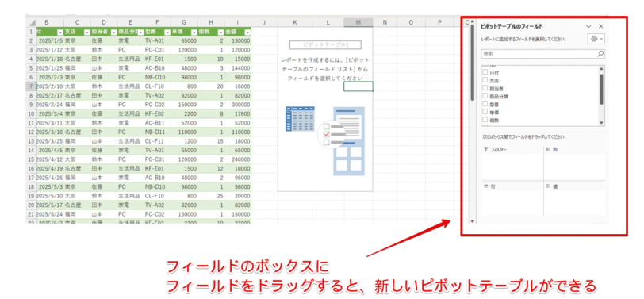Select the column G header

coord(184,22)
